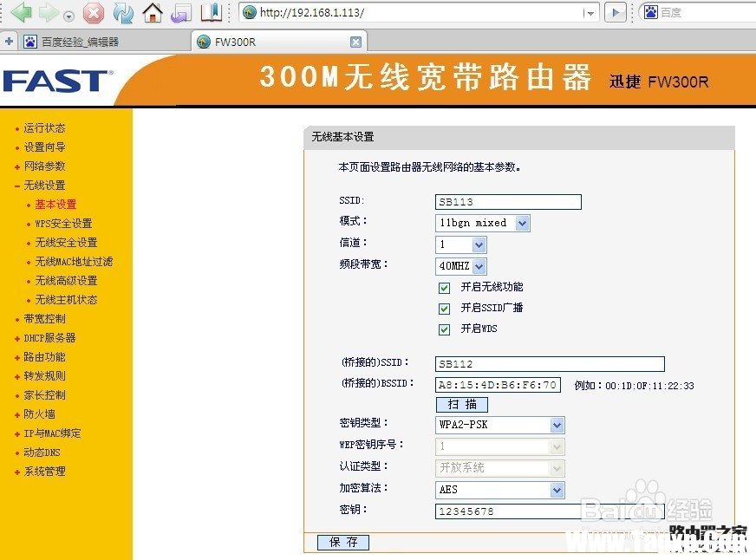The image size is (756, 560).
Task: Open 家长控制 in the sidebar
Action: [44, 395]
